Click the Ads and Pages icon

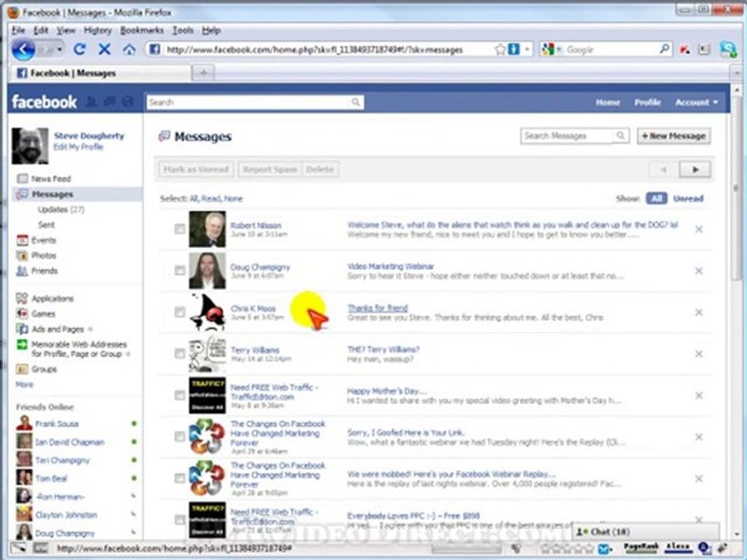click(22, 329)
